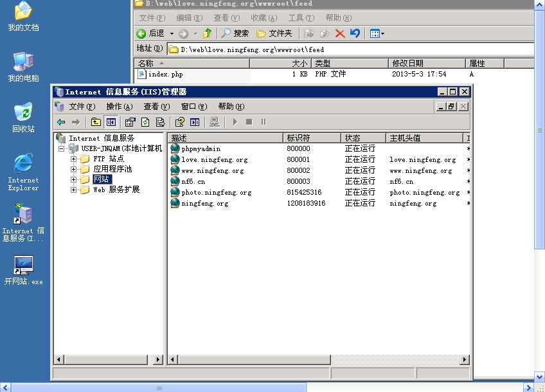The image size is (545, 392).
Task: Click the blue Undo arrow in Explorer toolbar
Action: [355, 33]
